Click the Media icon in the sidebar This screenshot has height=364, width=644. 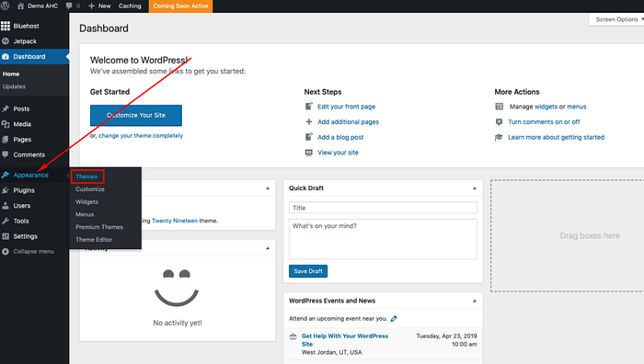pos(6,124)
